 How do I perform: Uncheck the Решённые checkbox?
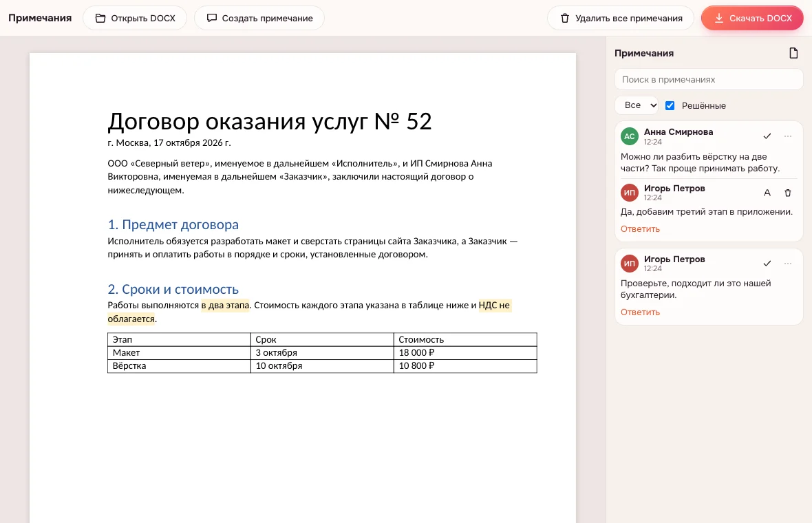(670, 106)
